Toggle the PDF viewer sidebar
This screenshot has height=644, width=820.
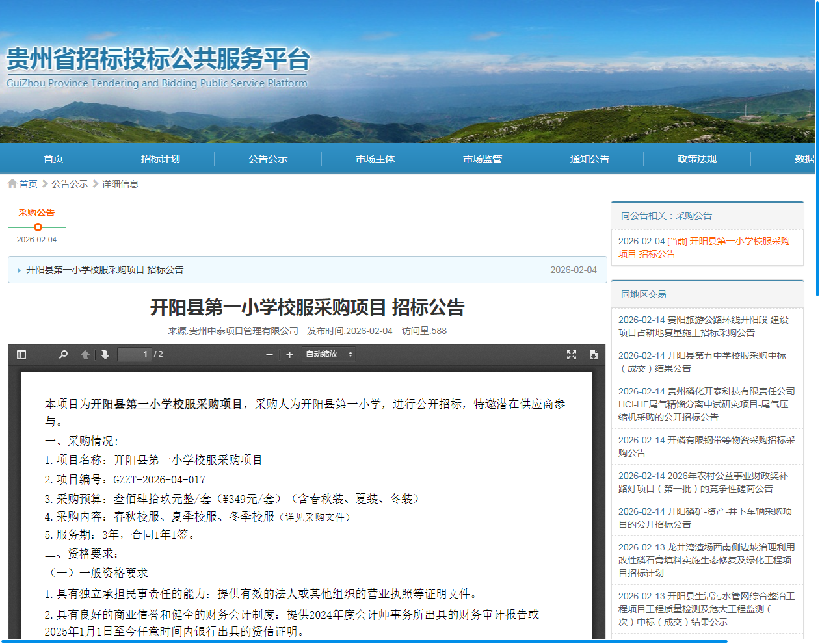(x=21, y=355)
